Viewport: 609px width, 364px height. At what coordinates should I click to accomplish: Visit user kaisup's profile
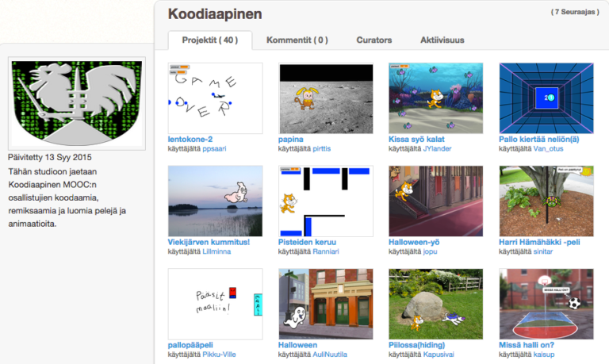544,354
